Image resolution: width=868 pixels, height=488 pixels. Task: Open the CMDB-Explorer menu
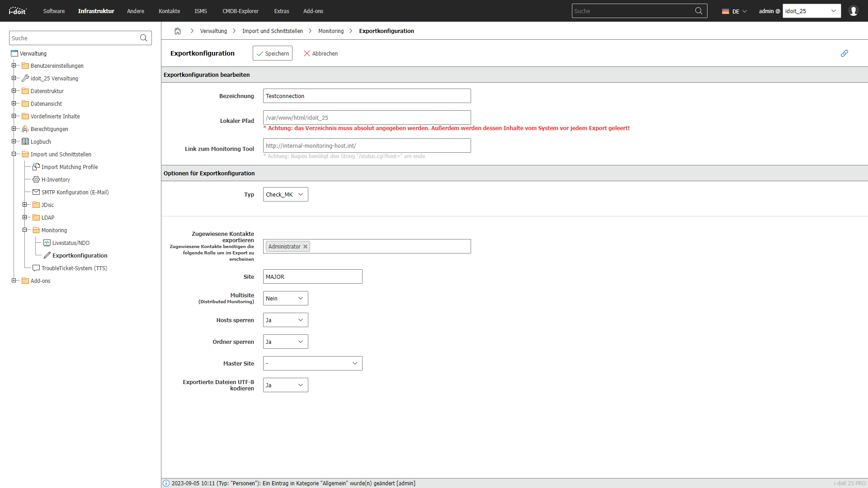240,11
